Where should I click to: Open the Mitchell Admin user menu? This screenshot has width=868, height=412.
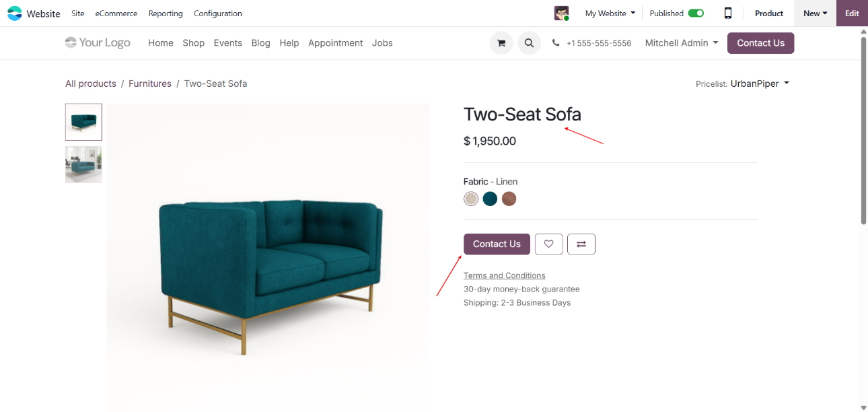(x=681, y=43)
